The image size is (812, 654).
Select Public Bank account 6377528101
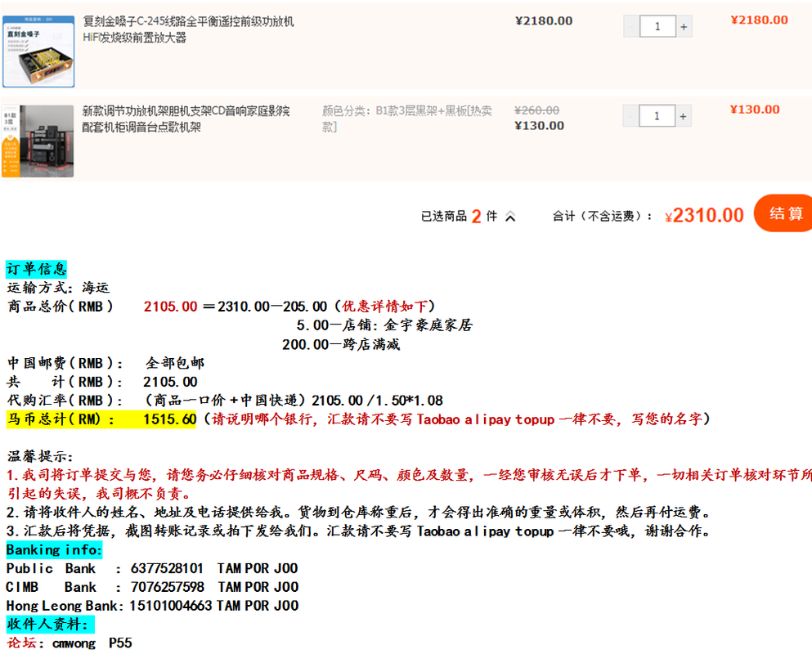point(167,568)
